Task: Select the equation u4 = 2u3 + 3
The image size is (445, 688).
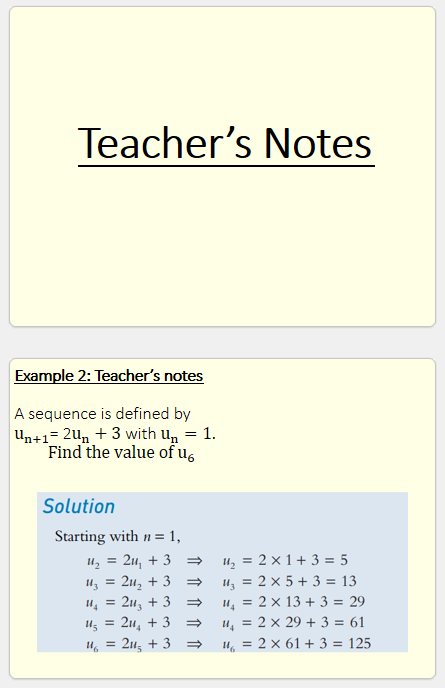Action: [x=129, y=602]
